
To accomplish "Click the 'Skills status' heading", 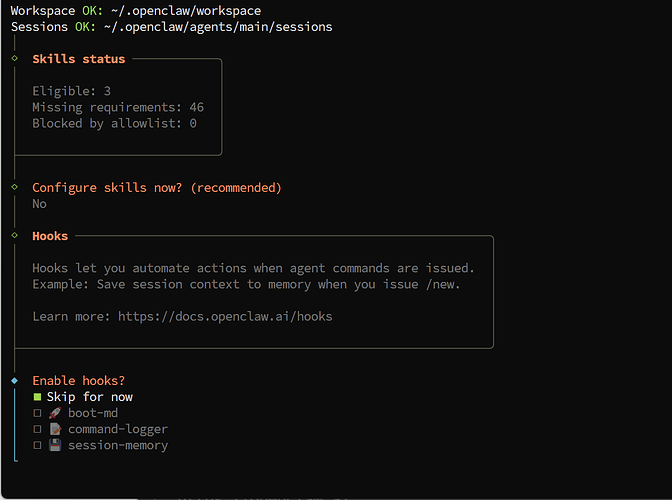I will (x=79, y=59).
